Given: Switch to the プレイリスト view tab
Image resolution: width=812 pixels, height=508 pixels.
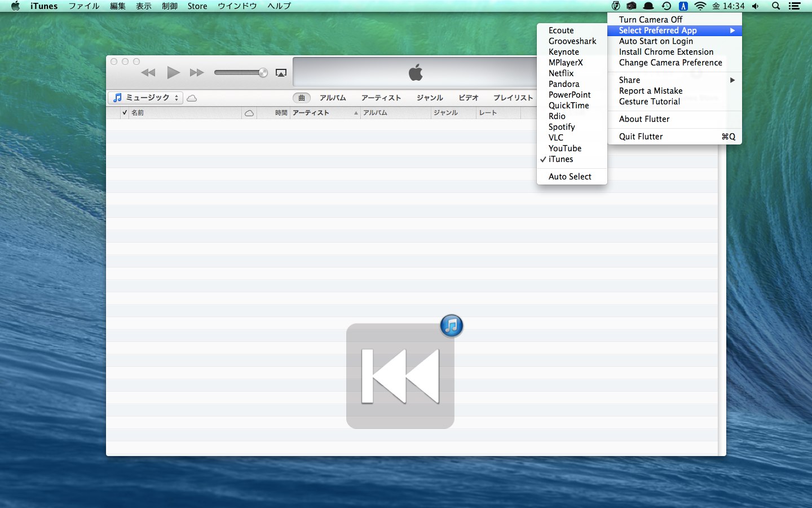Looking at the screenshot, I should [x=513, y=98].
